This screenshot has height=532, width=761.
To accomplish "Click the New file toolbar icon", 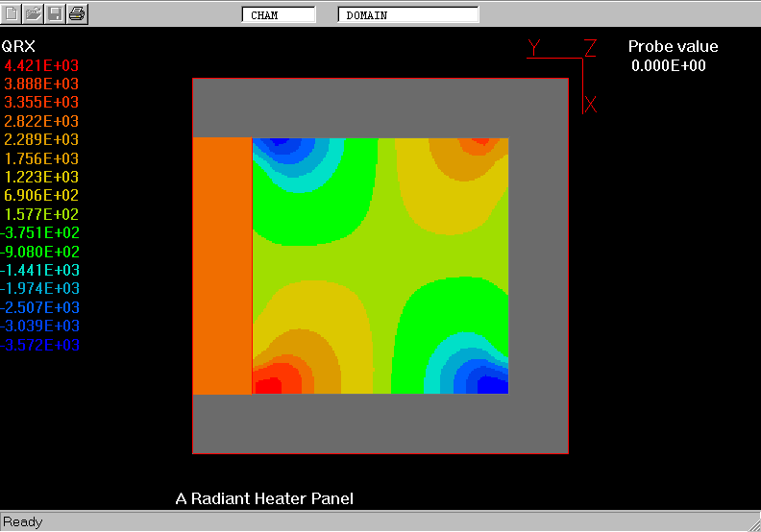I will coord(12,13).
